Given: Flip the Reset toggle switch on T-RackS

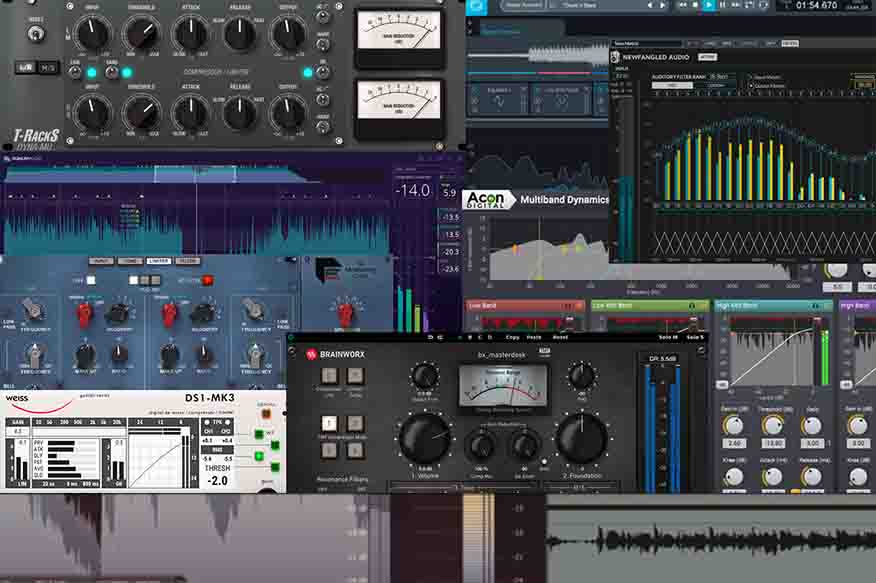Looking at the screenshot, I should coord(36,34).
